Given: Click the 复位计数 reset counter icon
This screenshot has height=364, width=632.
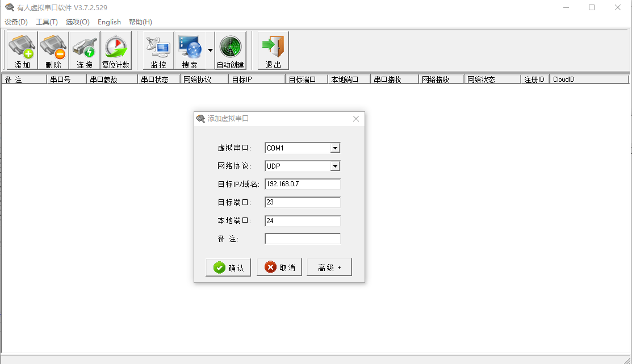Looking at the screenshot, I should pos(116,51).
